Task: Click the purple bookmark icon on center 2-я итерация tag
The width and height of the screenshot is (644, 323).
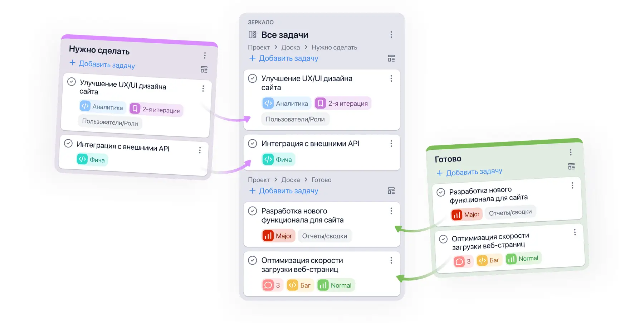Action: [x=320, y=103]
